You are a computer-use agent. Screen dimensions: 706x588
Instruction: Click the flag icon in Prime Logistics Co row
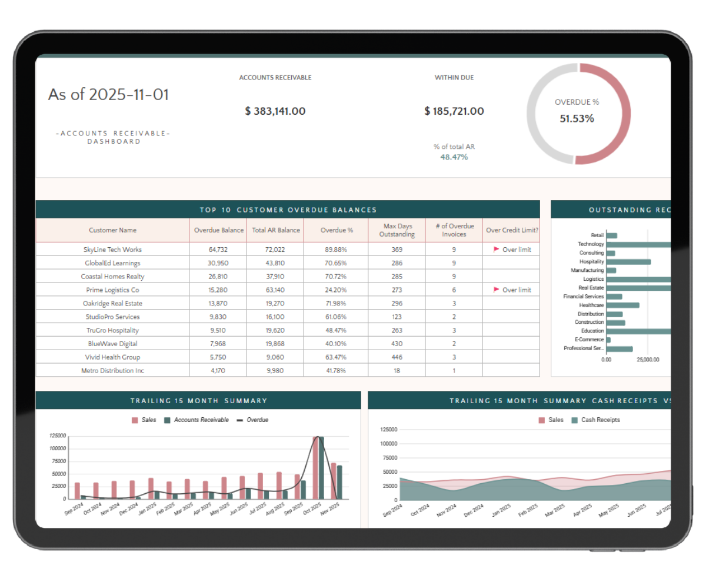pos(496,290)
